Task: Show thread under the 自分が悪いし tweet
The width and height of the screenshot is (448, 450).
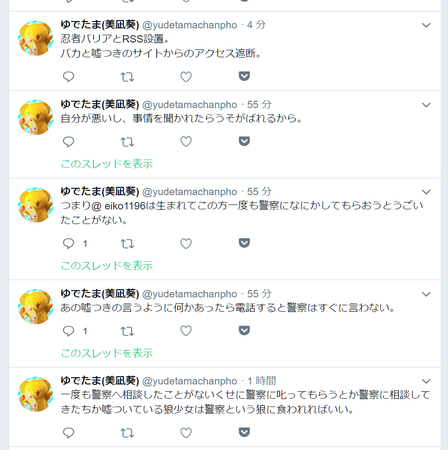Action: pos(107,164)
